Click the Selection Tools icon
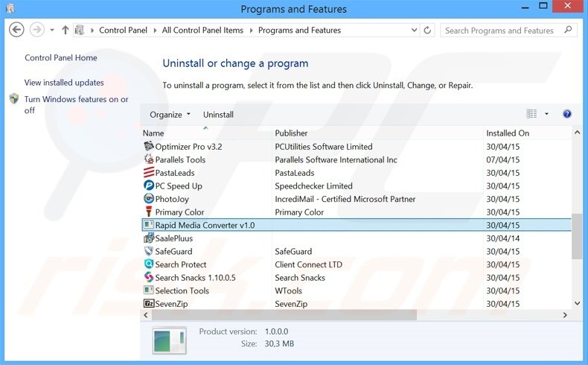The width and height of the screenshot is (588, 365). pos(149,291)
